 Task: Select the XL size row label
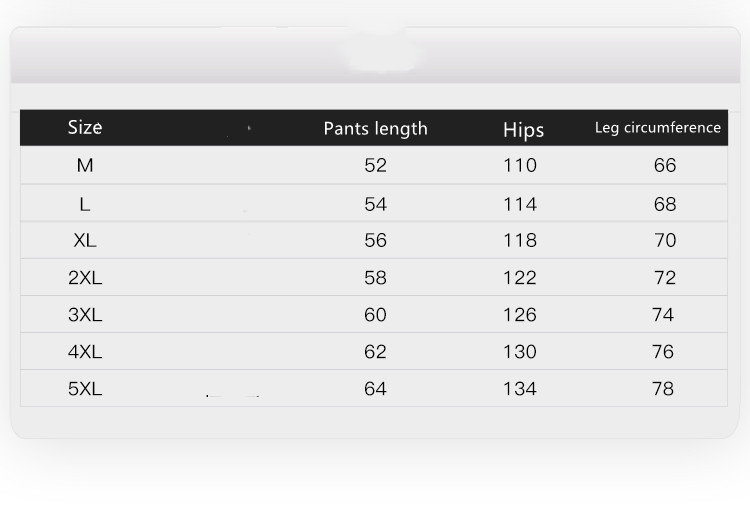coord(85,241)
